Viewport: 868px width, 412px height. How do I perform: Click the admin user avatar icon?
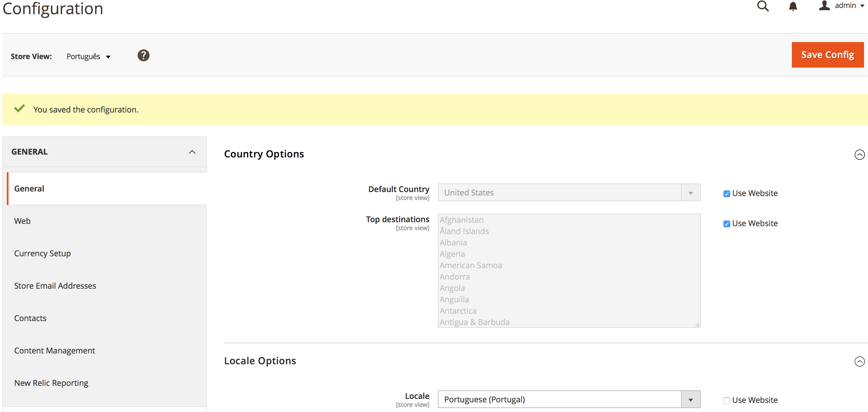(x=824, y=5)
